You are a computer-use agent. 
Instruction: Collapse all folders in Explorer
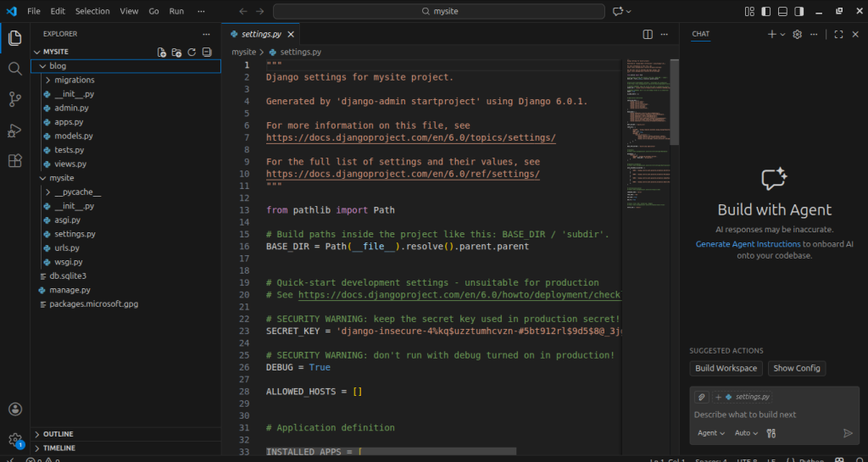point(206,52)
